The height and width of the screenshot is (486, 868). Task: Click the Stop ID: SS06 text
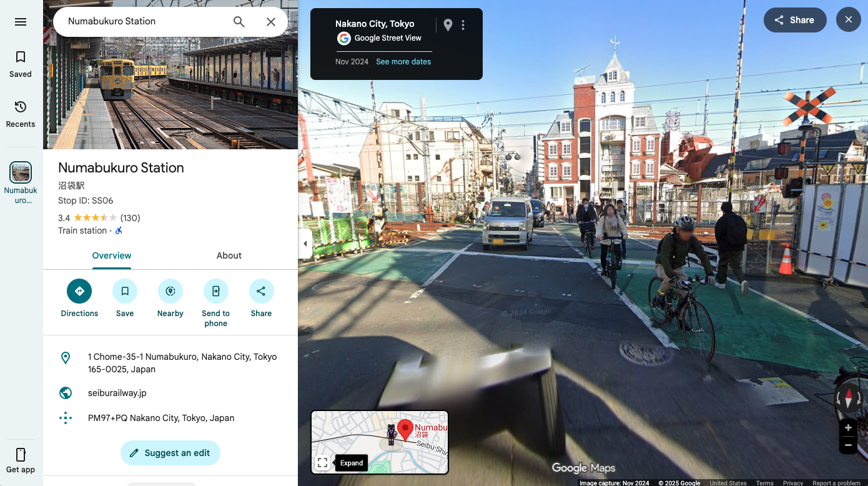(86, 201)
